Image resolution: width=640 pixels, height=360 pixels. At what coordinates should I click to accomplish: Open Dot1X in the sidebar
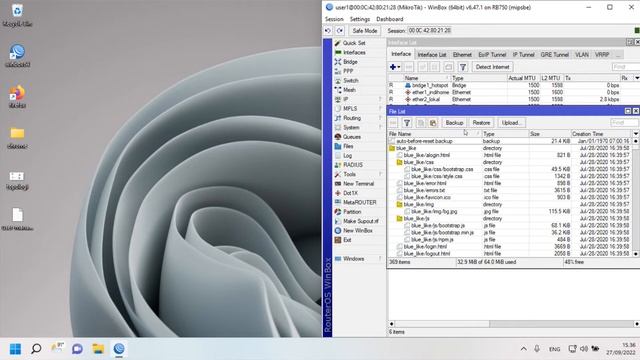click(350, 193)
